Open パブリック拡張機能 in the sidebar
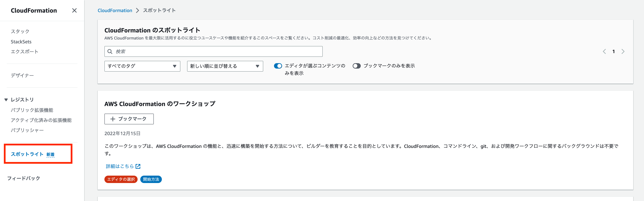The width and height of the screenshot is (644, 201). 32,110
